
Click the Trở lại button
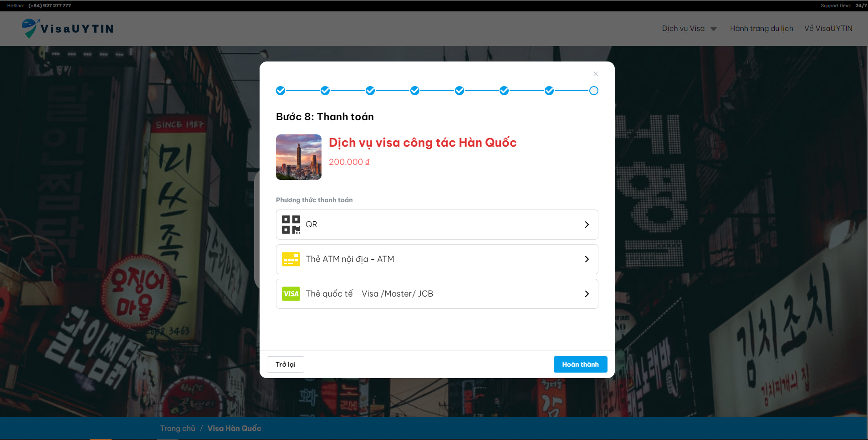tap(285, 364)
